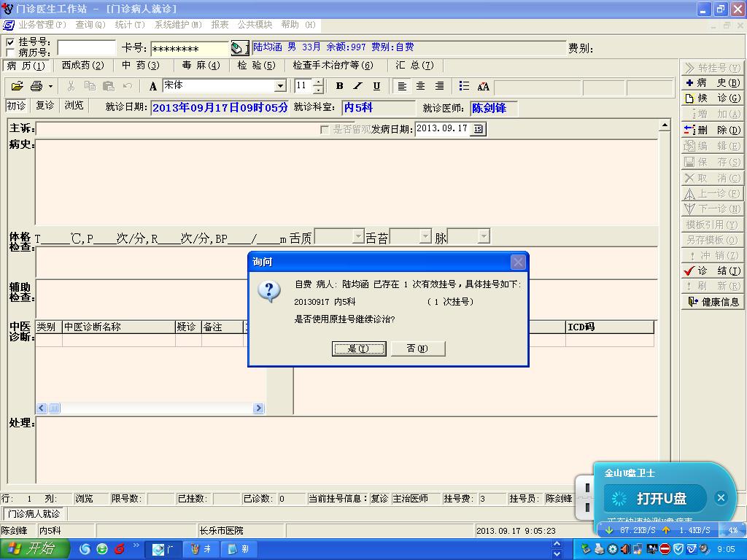Expand the 舌质 dropdown list
747x560 pixels.
(357, 236)
